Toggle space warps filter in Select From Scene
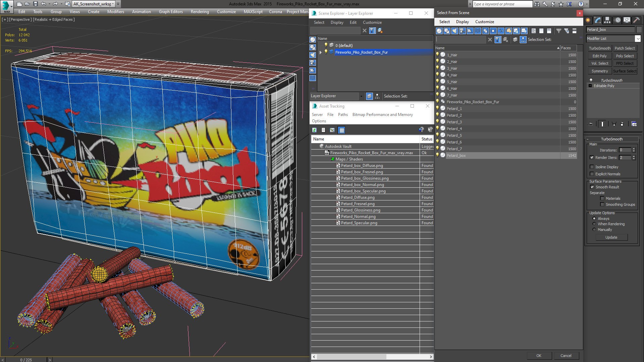 tap(478, 31)
